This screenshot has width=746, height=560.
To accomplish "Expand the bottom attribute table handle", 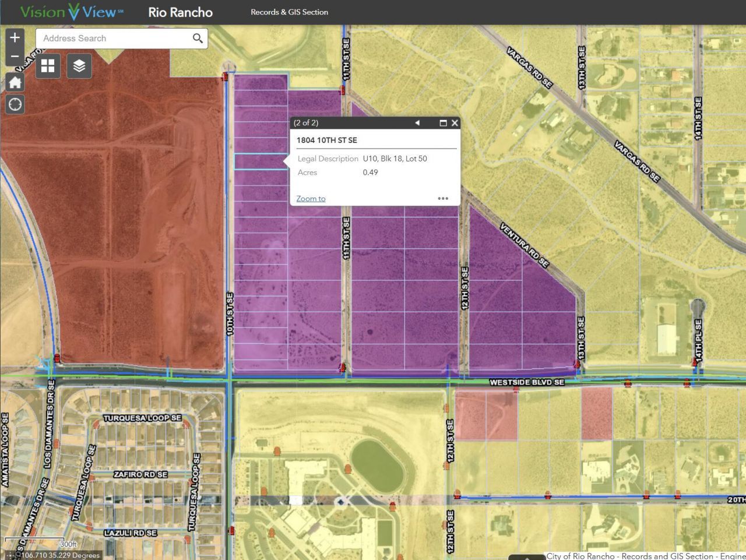I will pos(526,557).
